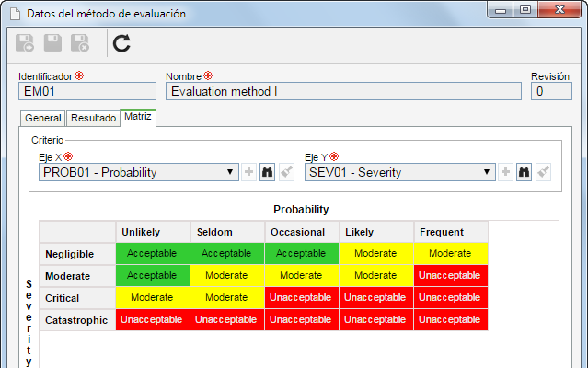Click Unacceptable cell for Catastrophic/Frequent

(451, 320)
